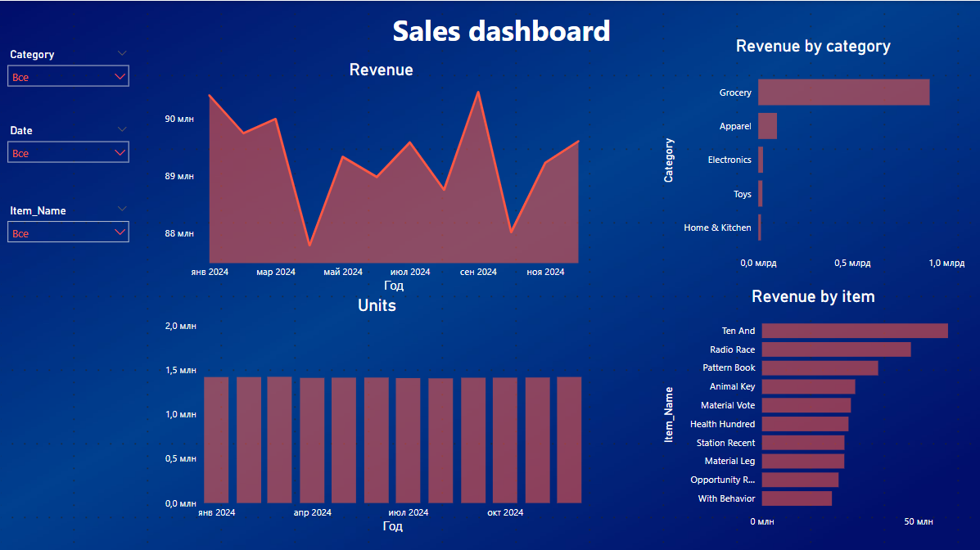The image size is (980, 550).
Task: Select the Material Vote item bar
Action: click(x=806, y=405)
